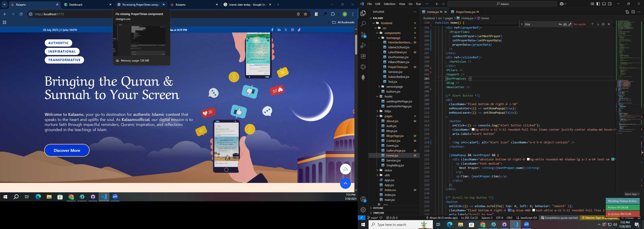Screen dimensions: 644x229
Task: Open the Run menu in VS Code
Action: (x=418, y=4)
